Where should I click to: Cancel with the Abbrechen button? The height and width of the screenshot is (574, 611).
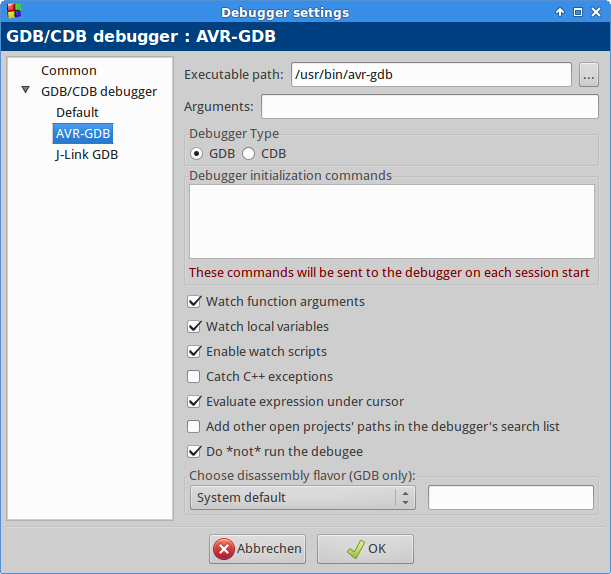pyautogui.click(x=257, y=549)
